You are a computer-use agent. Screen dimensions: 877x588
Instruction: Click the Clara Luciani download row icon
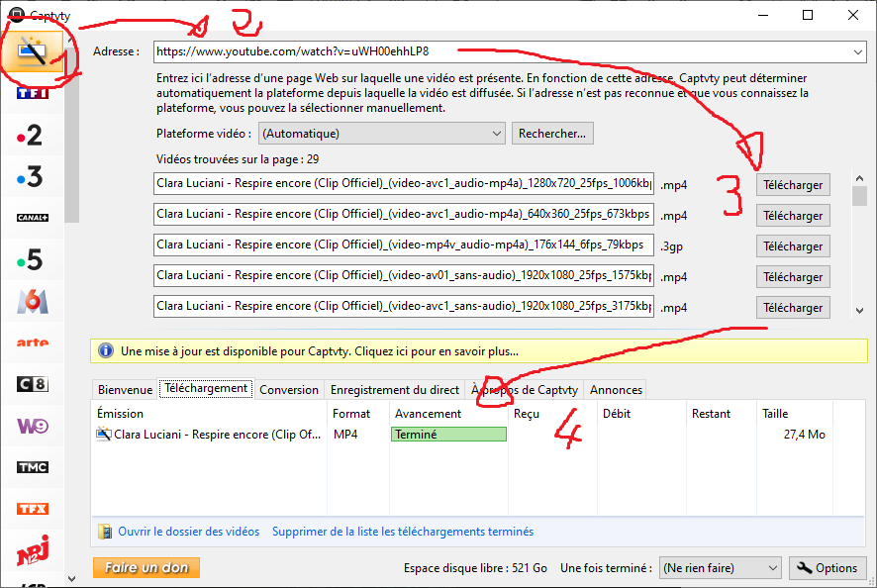(x=104, y=434)
